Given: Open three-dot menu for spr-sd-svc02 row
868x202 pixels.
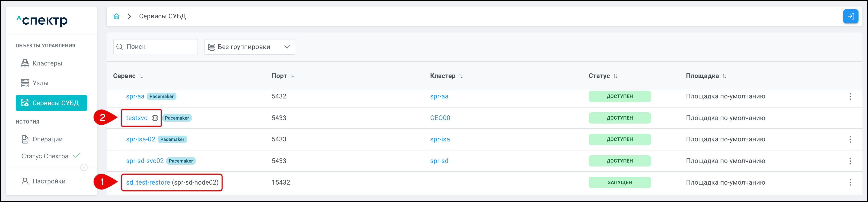Looking at the screenshot, I should (x=850, y=161).
